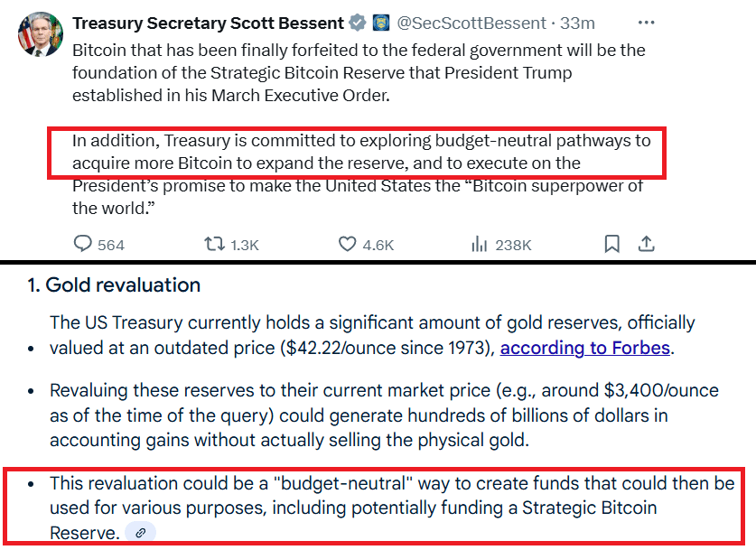This screenshot has width=756, height=550.
Task: Click the reply comment icon
Action: coord(82,244)
